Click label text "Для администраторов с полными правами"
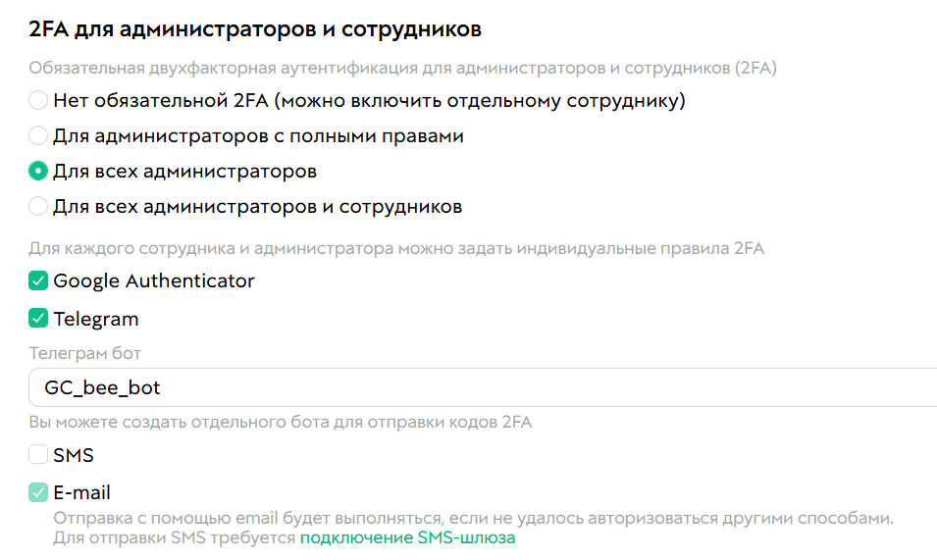Screen dimensions: 937x560 (x=258, y=135)
